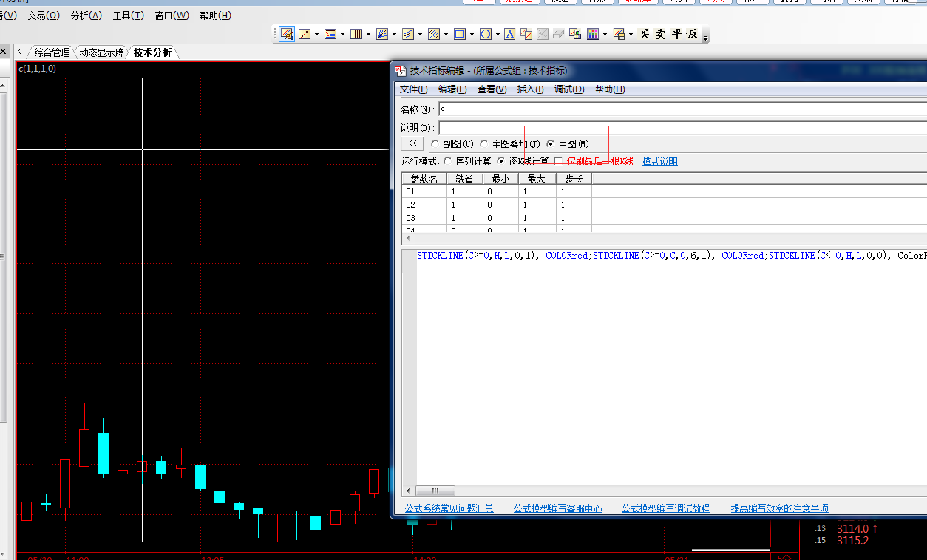Click the 买 (buy) toolbar icon
Viewport: 927px width, 560px height.
(644, 34)
